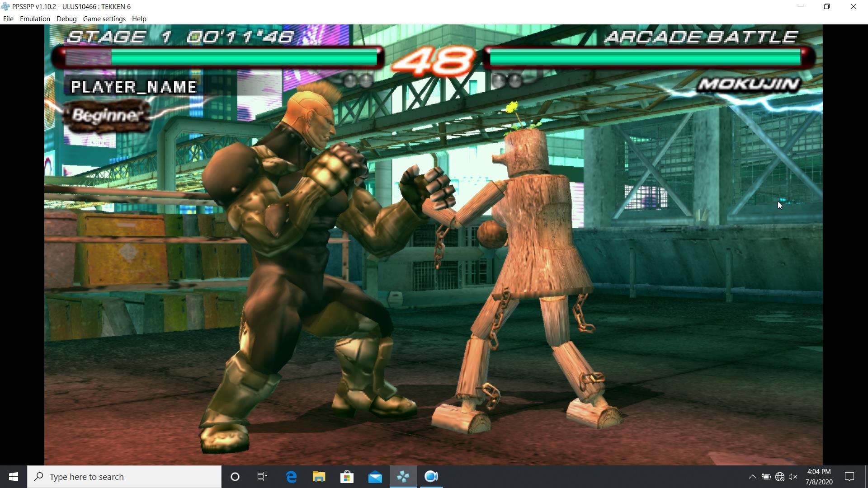Select the PPSSPP taskbar icon
868x488 pixels.
[x=403, y=477]
